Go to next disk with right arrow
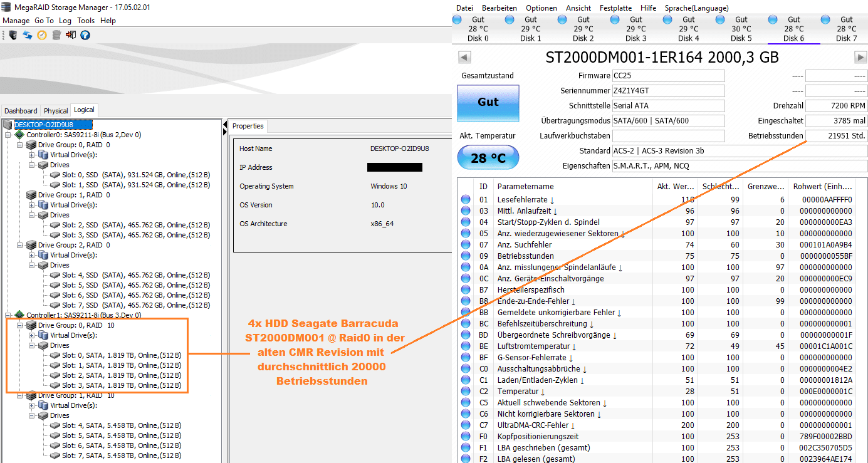 [x=860, y=58]
